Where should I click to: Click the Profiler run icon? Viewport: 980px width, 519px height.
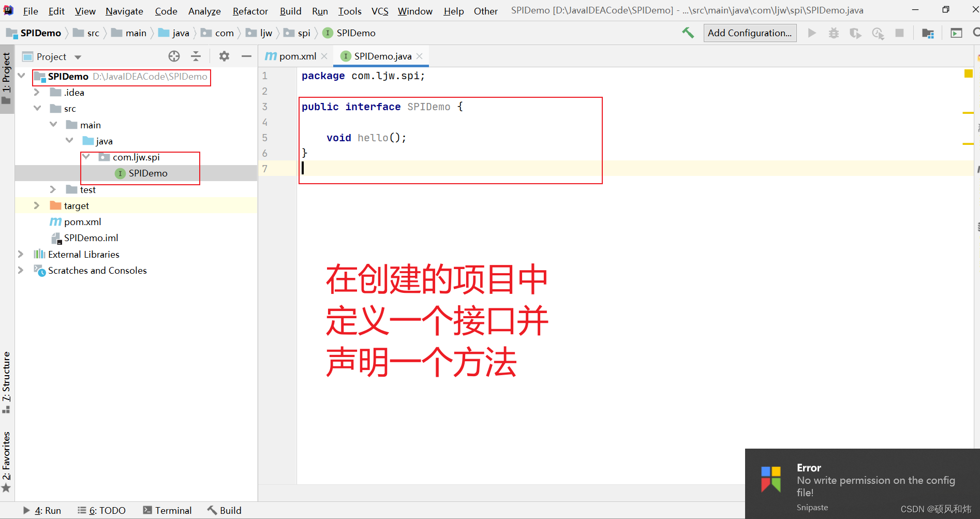(878, 33)
